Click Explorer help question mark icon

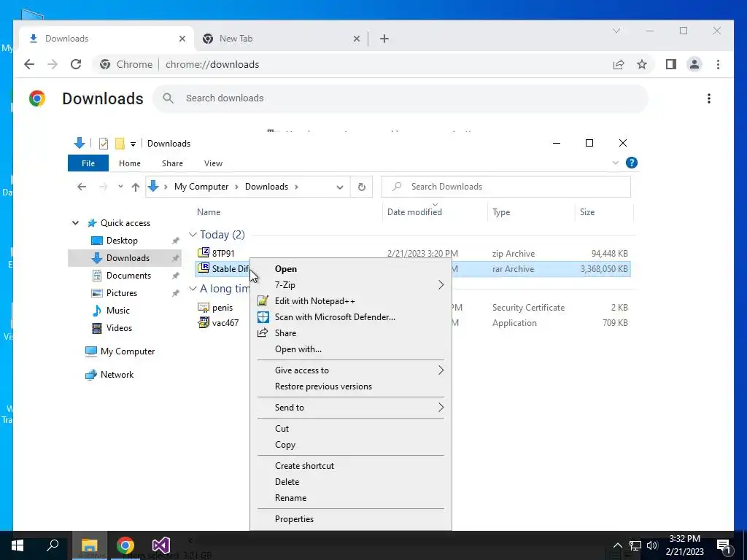coord(631,163)
